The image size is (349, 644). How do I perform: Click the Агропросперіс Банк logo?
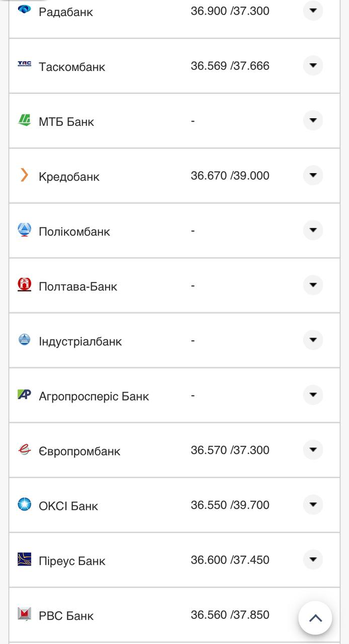[24, 394]
